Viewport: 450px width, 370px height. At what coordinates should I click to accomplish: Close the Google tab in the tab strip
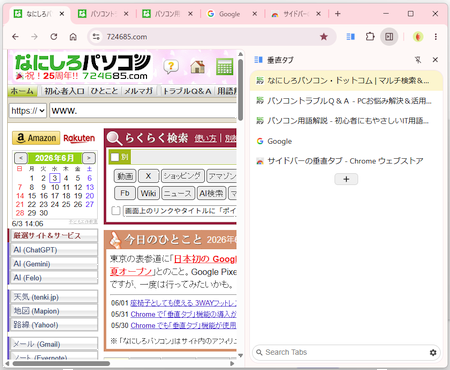point(255,14)
